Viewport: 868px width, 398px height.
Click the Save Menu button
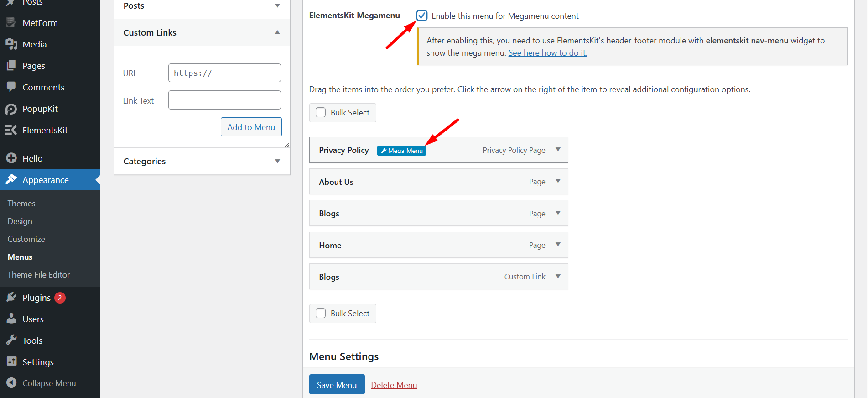337,385
